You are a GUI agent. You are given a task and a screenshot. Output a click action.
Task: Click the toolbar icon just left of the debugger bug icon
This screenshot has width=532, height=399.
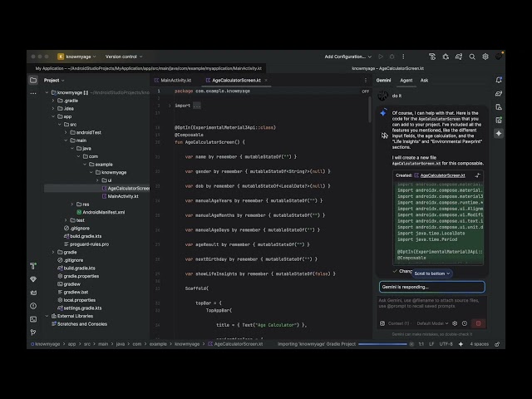click(432, 57)
